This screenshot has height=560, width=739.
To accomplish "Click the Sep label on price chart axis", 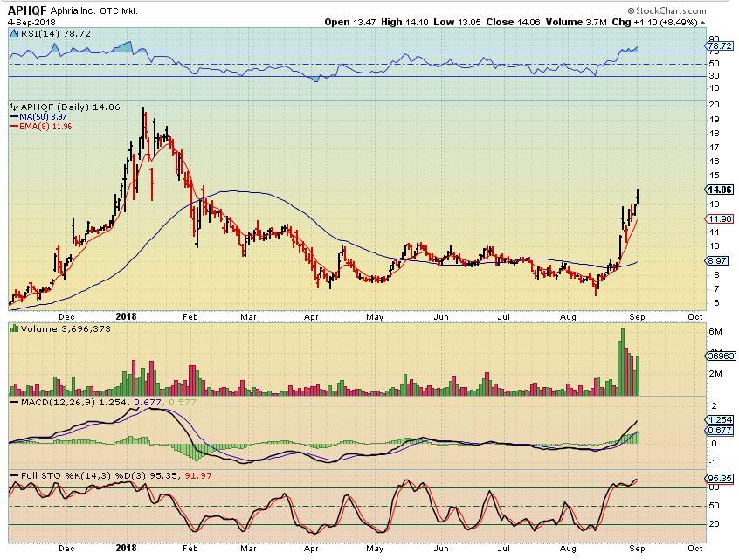I will 637,317.
